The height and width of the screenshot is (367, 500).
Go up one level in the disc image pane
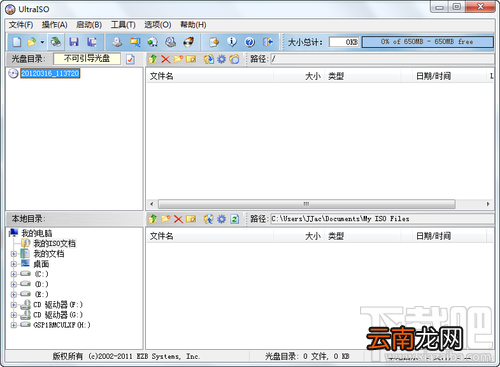pos(153,59)
